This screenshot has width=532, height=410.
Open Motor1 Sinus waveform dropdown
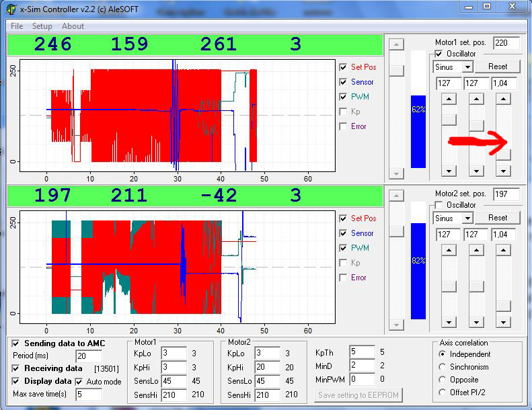[467, 67]
